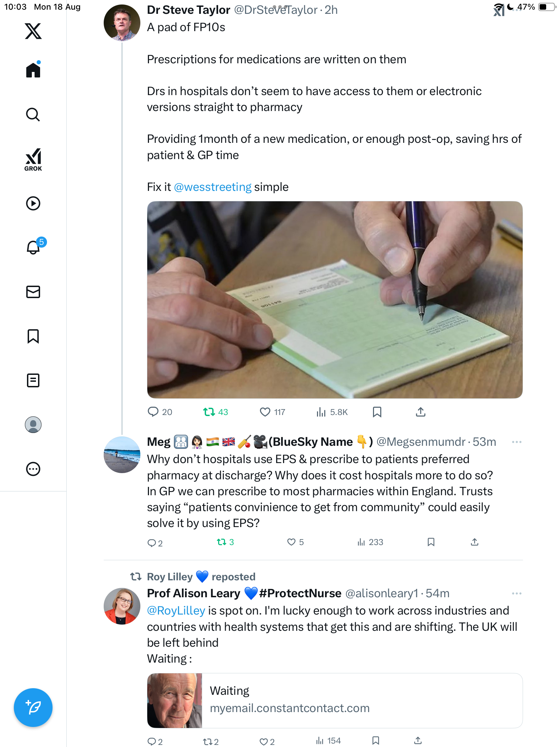
Task: Open the Waiting constantcontact link card
Action: pos(335,701)
